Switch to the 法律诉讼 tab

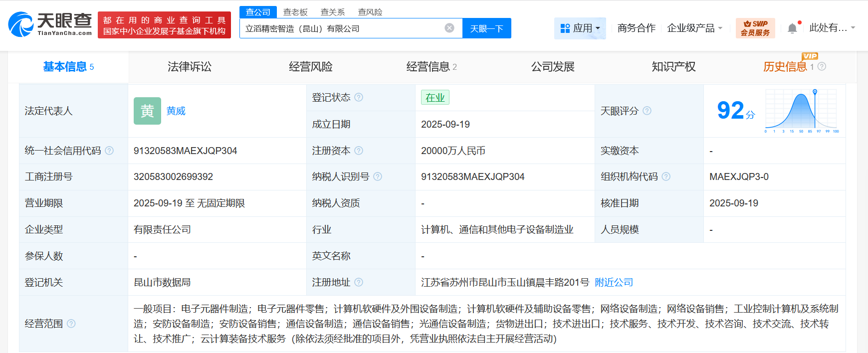(190, 67)
